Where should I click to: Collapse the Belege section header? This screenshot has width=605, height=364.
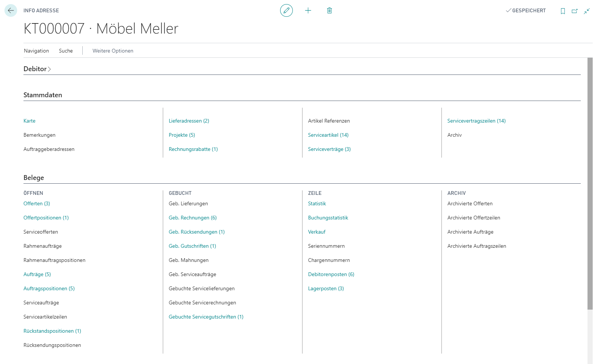(34, 178)
